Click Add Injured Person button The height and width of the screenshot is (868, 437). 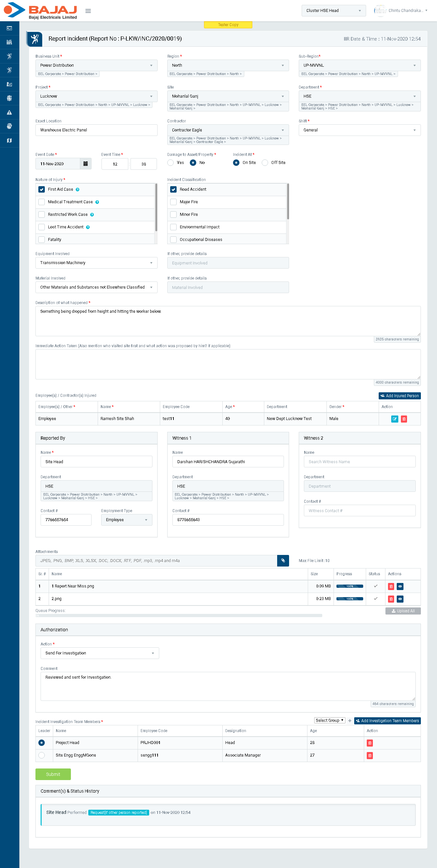point(399,396)
